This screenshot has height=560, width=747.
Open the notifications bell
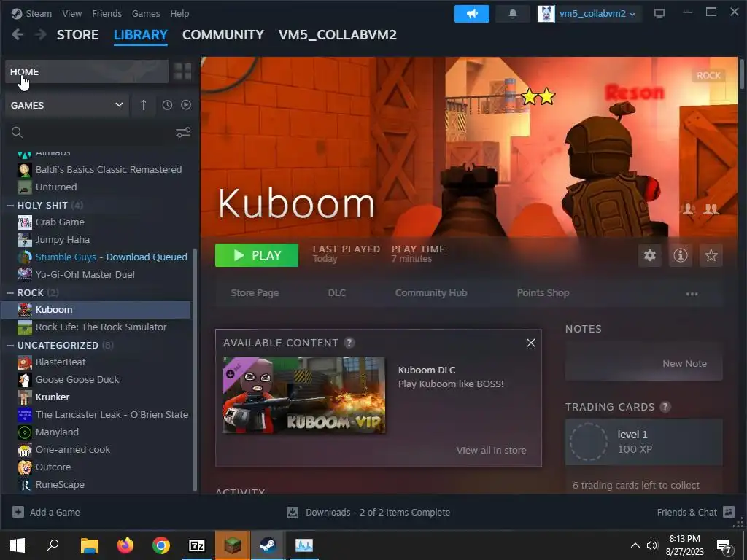[x=513, y=14]
